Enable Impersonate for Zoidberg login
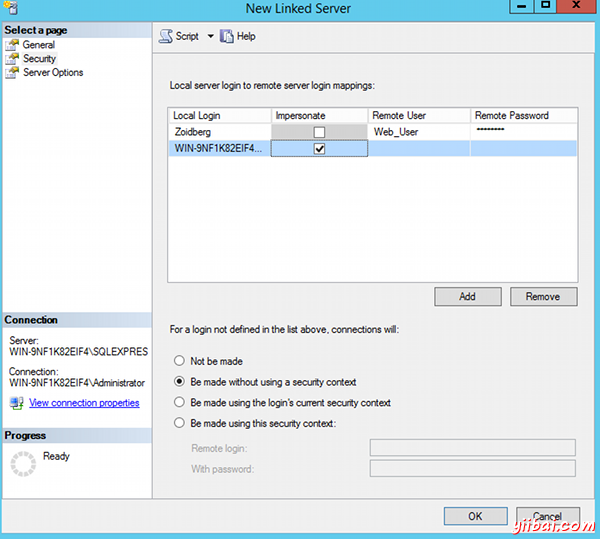Viewport: 600px width, 539px height. [x=319, y=132]
